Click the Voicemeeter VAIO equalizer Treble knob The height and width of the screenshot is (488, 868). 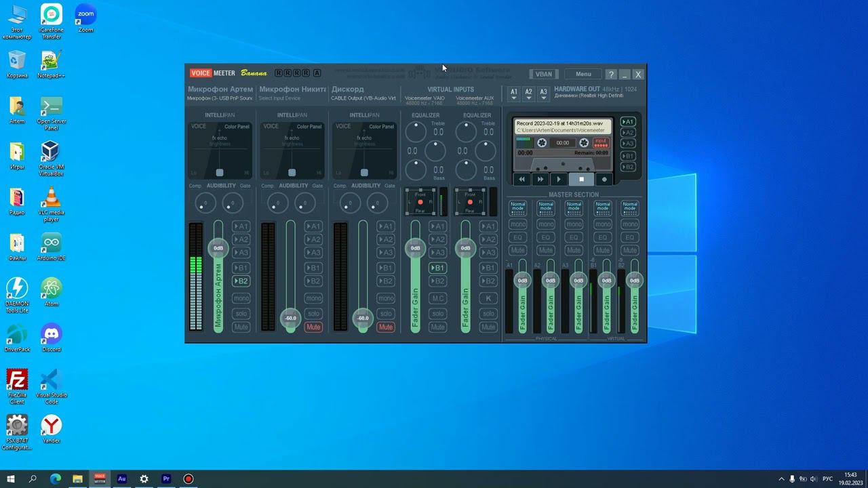416,132
